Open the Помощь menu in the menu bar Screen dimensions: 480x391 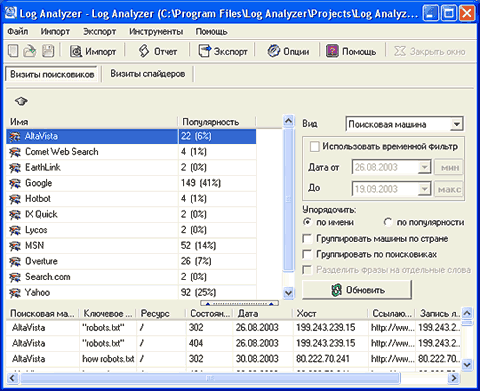[211, 32]
